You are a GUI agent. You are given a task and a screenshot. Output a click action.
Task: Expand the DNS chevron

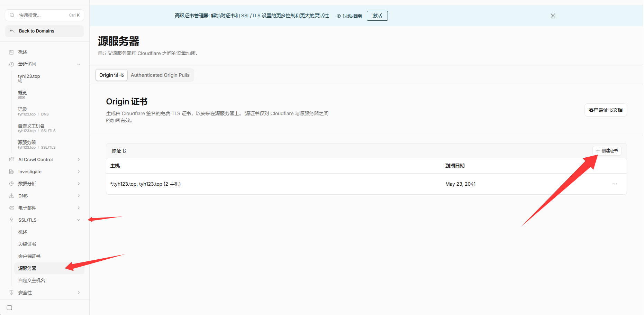click(x=79, y=196)
